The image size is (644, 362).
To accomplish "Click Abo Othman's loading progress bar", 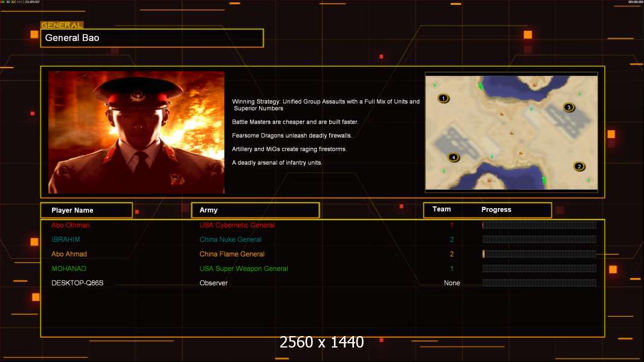I will point(539,225).
